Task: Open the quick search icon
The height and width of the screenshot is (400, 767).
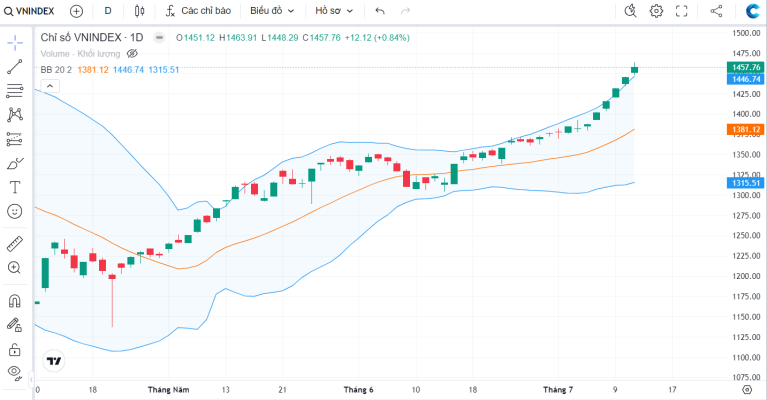Action: pos(631,11)
